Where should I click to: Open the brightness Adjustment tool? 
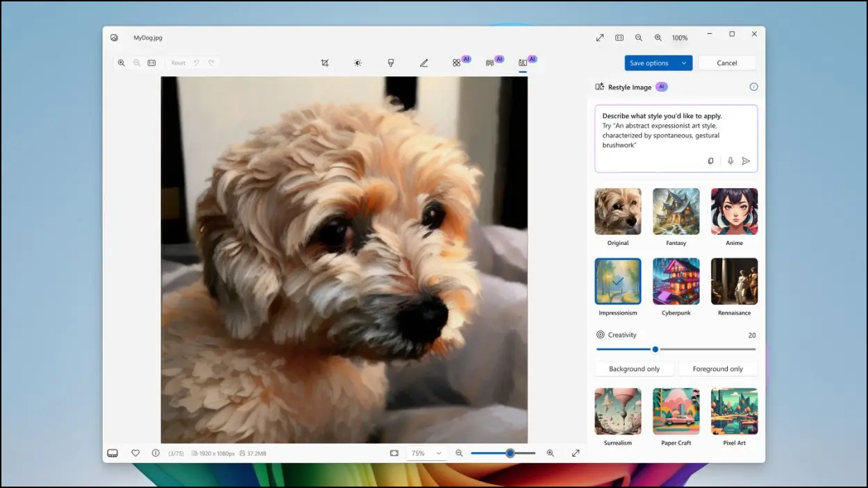(x=358, y=62)
